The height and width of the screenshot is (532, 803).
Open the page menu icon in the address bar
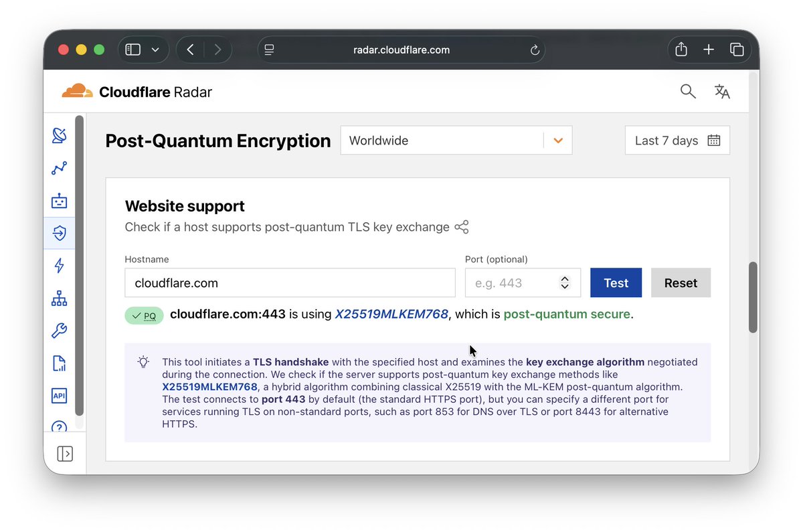[270, 50]
